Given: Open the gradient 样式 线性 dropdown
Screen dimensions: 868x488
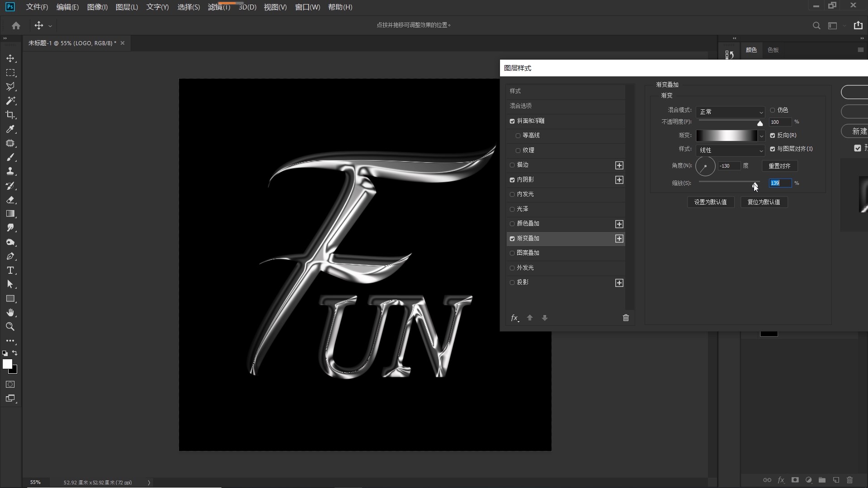Looking at the screenshot, I should coord(730,150).
